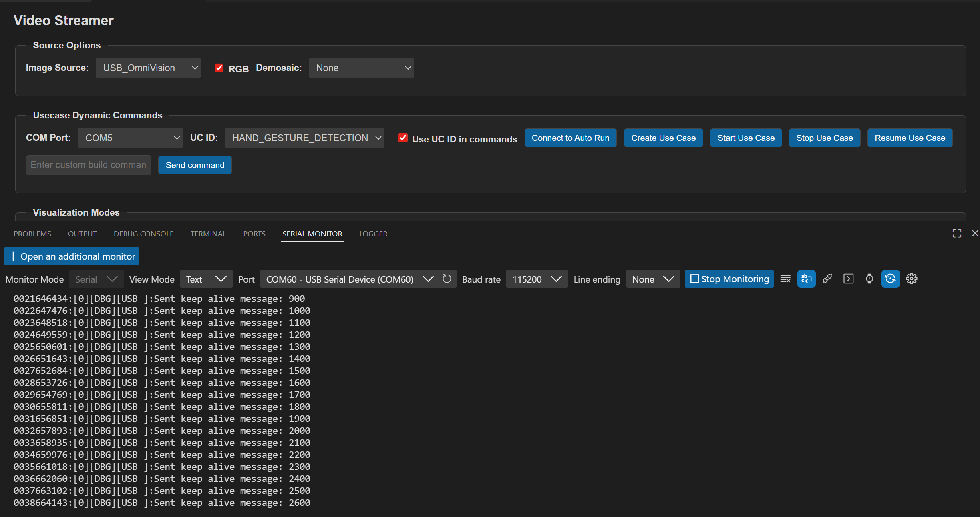Screen dimensions: 980x517
Task: Switch to the TERMINAL tab
Action: tap(208, 234)
